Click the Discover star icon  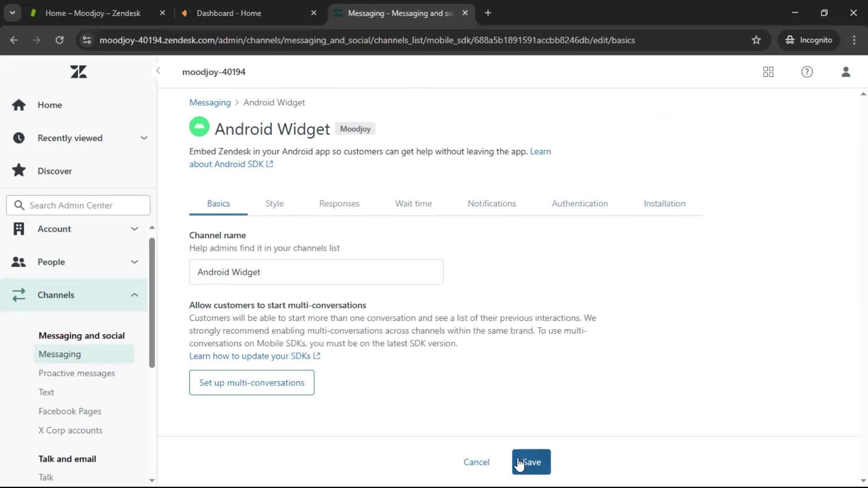tap(19, 171)
